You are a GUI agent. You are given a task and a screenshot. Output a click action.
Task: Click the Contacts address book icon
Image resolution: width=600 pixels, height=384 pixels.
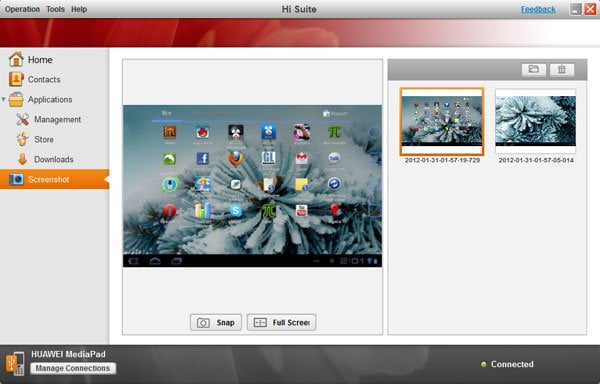coord(16,79)
